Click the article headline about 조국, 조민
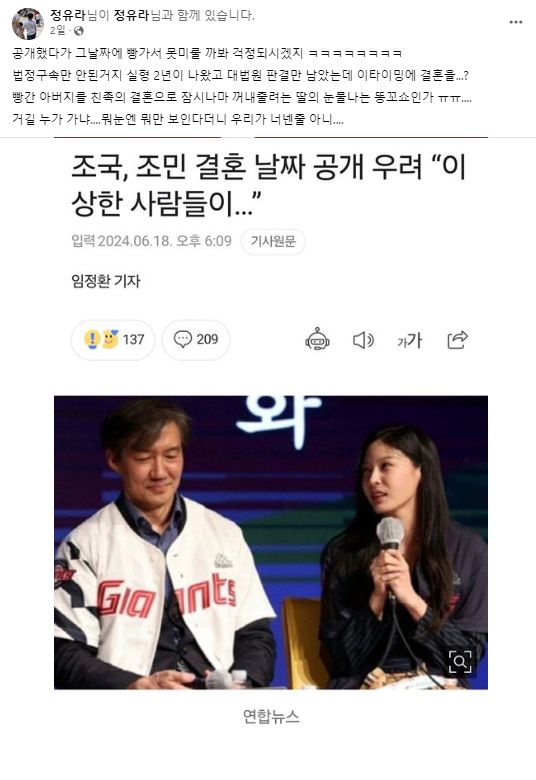Screen dimensions: 536x780 269,185
